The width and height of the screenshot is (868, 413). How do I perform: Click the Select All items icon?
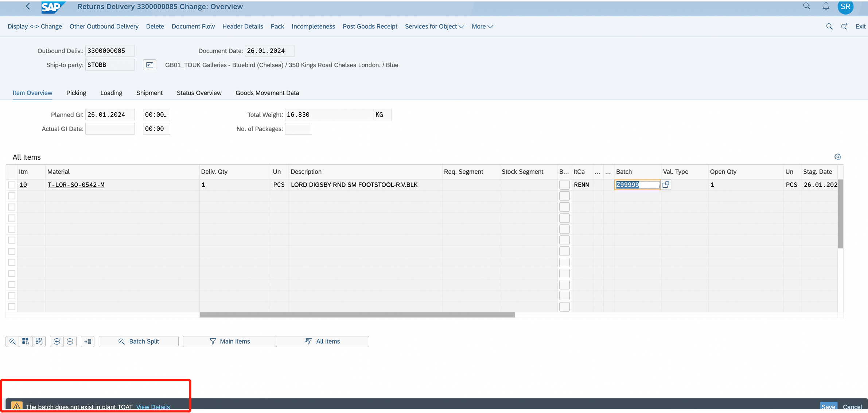tap(26, 342)
